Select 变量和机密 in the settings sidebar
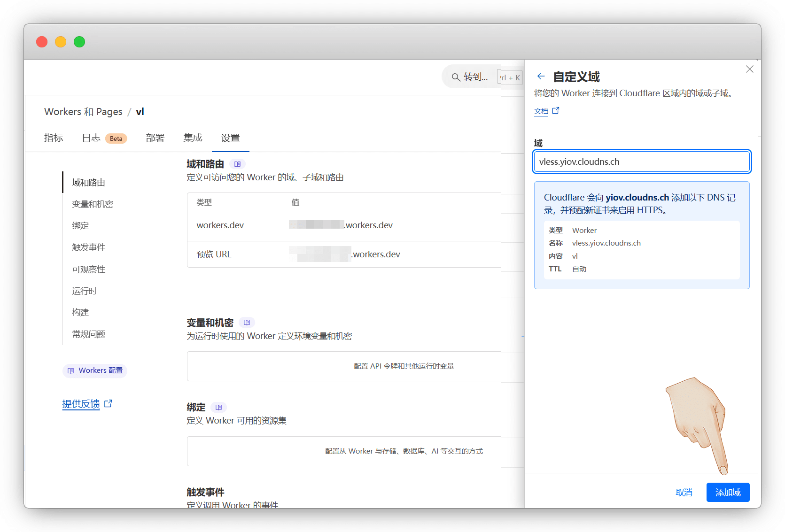Screen dimensions: 785x532 point(93,204)
